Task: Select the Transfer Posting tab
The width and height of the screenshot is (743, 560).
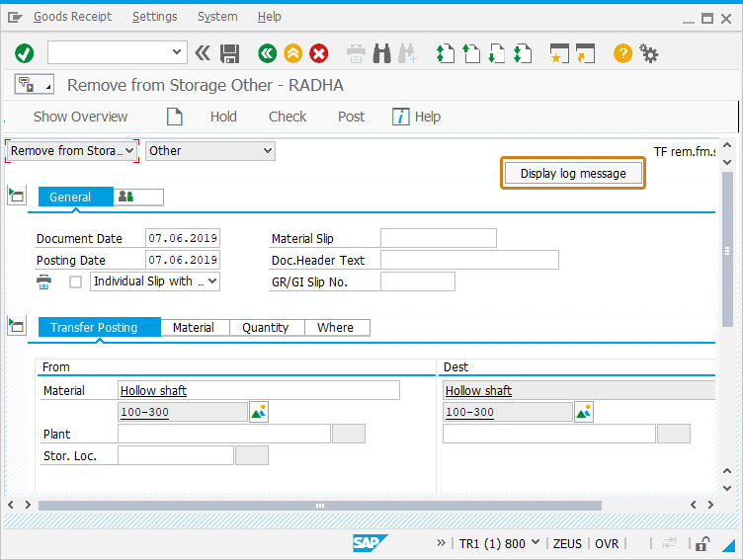Action: tap(100, 327)
